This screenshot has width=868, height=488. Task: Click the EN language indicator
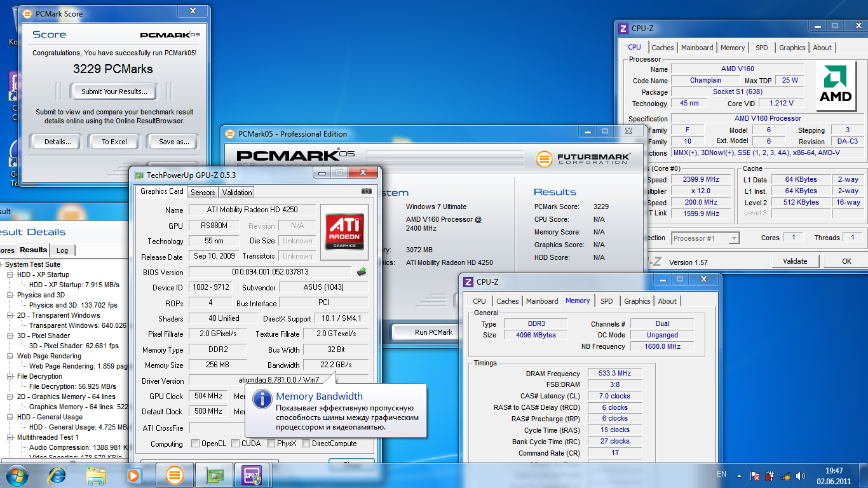pos(721,474)
